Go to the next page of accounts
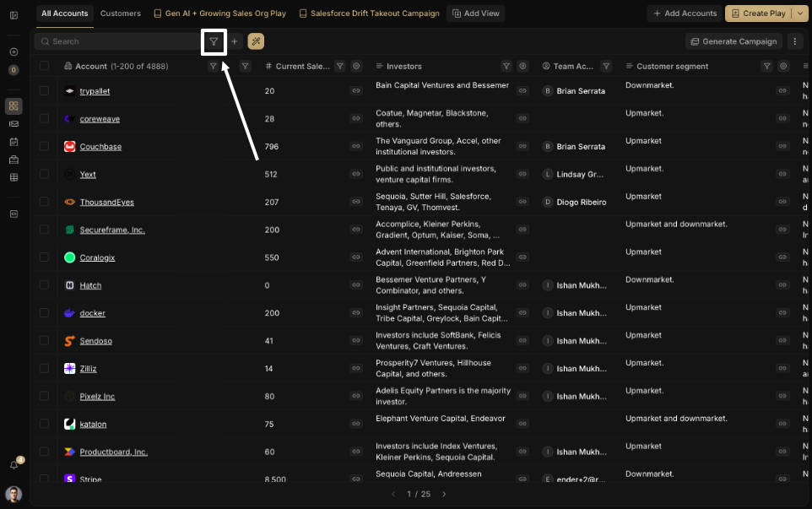The image size is (812, 509). [444, 494]
